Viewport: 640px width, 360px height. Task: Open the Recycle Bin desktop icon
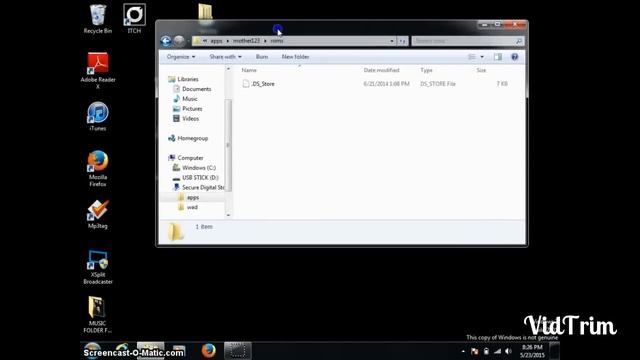tap(98, 19)
